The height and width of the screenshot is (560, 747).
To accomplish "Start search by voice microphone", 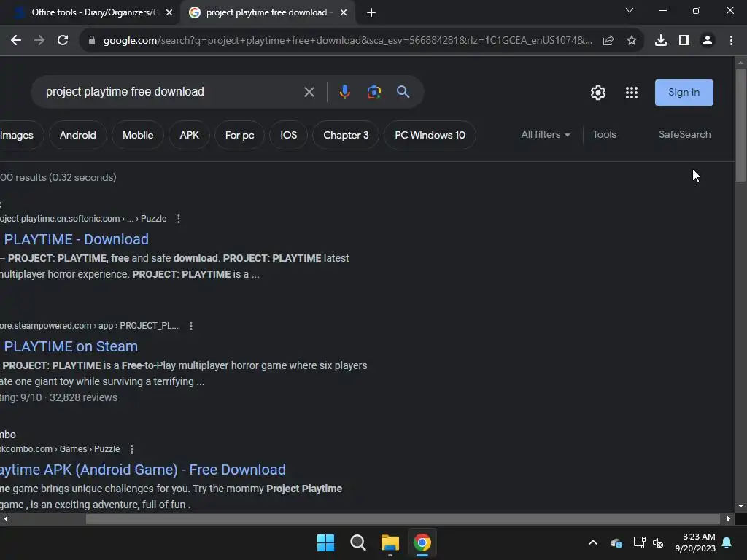I will click(344, 91).
